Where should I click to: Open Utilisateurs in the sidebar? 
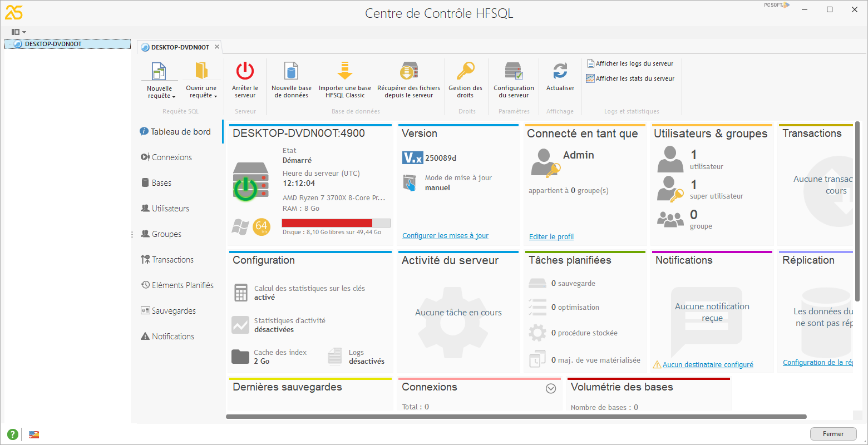(x=165, y=209)
